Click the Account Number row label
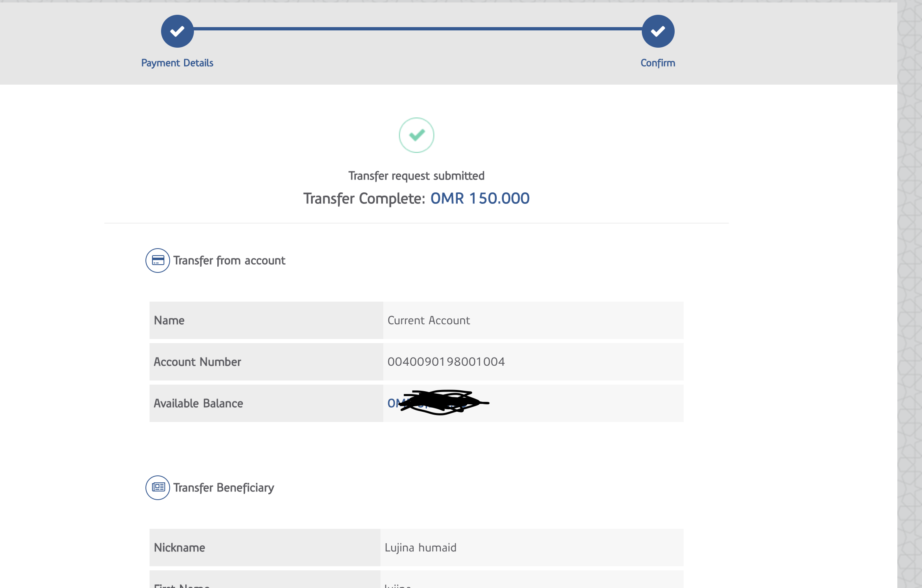Viewport: 922px width, 588px height. 197,362
